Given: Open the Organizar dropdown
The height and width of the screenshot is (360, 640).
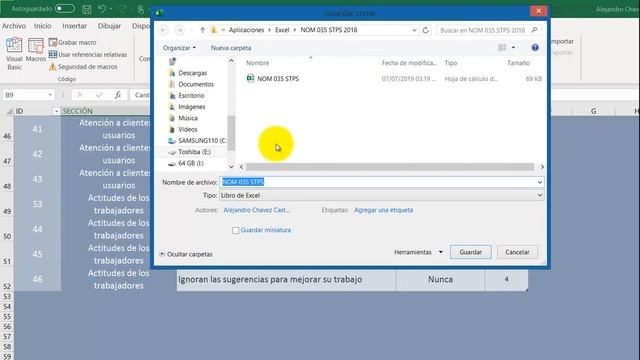Looking at the screenshot, I should point(179,48).
